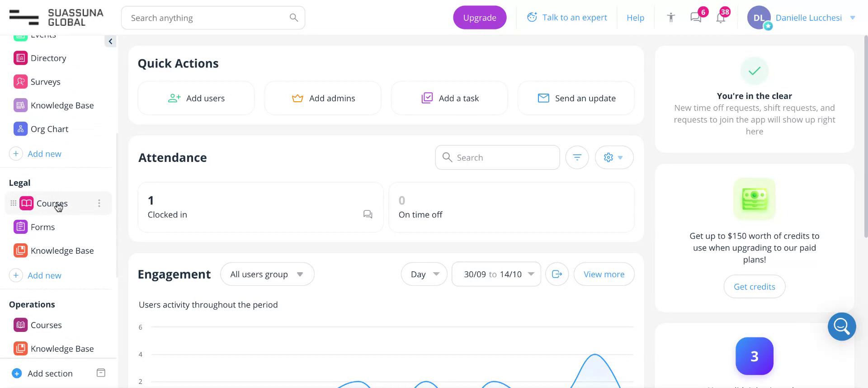Image resolution: width=868 pixels, height=388 pixels.
Task: Open the Day interval dropdown
Action: pyautogui.click(x=424, y=274)
